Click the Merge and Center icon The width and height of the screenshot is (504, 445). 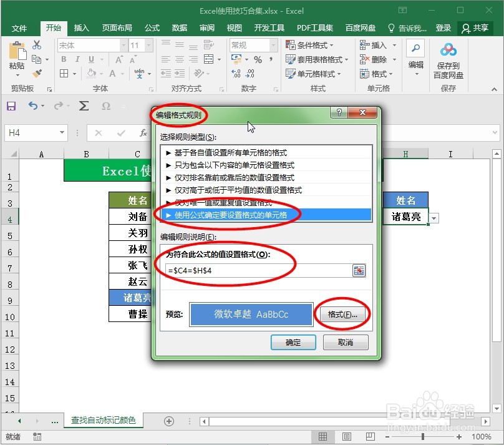pyautogui.click(x=208, y=59)
